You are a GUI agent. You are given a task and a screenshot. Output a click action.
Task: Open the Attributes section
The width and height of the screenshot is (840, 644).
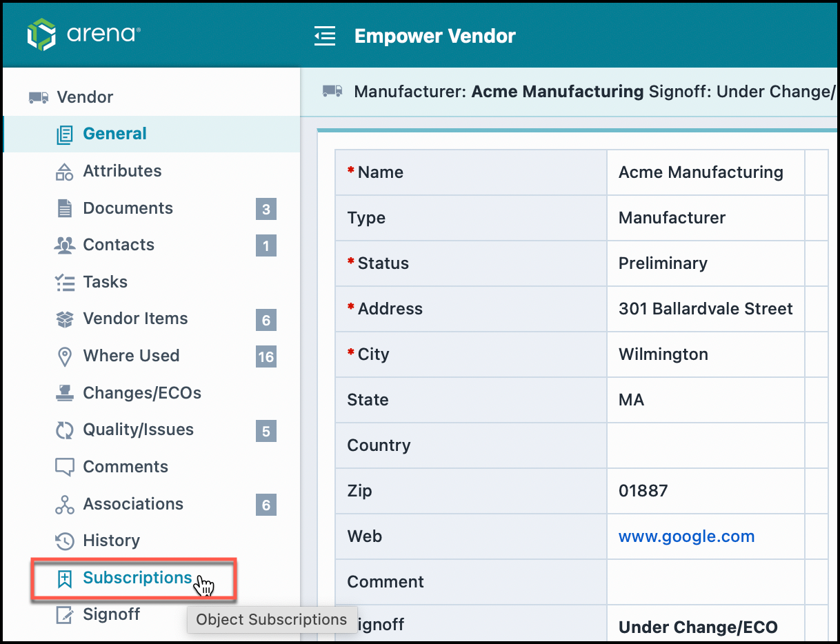[x=122, y=171]
